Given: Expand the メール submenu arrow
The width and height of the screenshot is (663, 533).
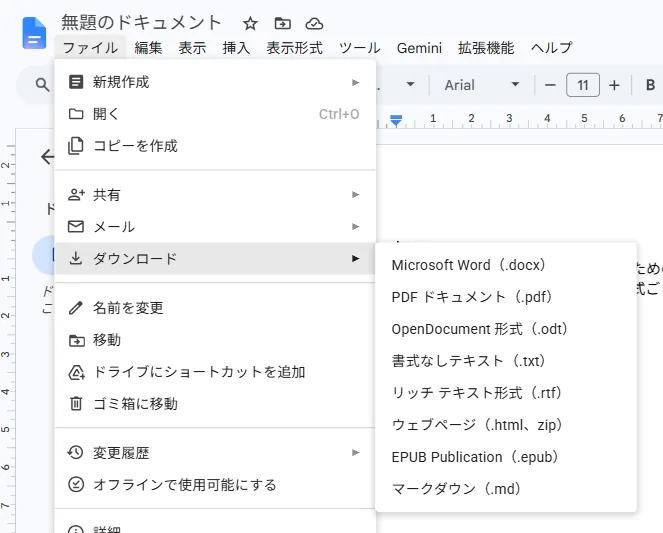Looking at the screenshot, I should 356,227.
